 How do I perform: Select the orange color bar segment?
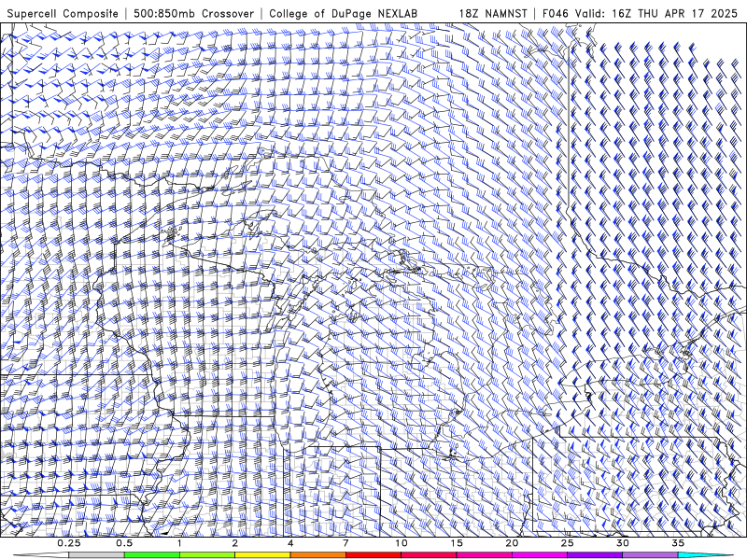(317, 555)
